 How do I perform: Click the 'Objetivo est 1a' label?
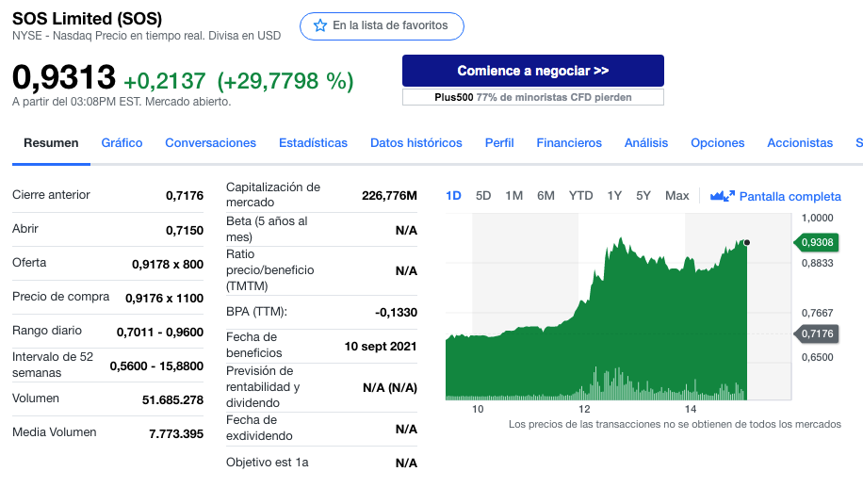[267, 463]
